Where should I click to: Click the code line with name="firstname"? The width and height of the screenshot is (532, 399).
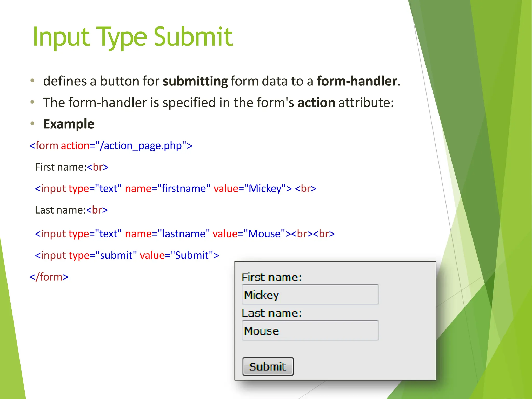click(x=176, y=189)
